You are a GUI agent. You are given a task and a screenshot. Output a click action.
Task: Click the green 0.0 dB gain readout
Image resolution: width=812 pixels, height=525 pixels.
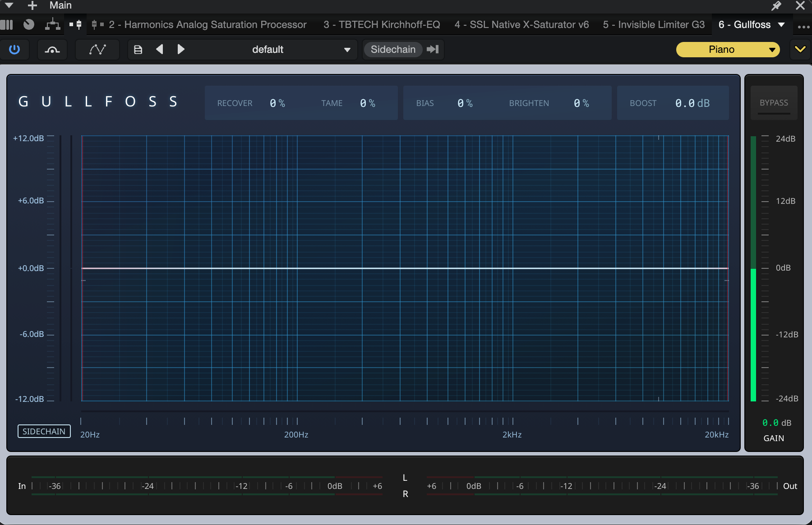(x=776, y=423)
